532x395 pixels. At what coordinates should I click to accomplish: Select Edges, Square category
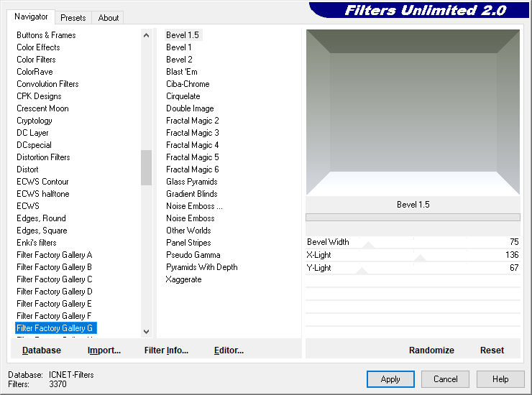pos(42,231)
